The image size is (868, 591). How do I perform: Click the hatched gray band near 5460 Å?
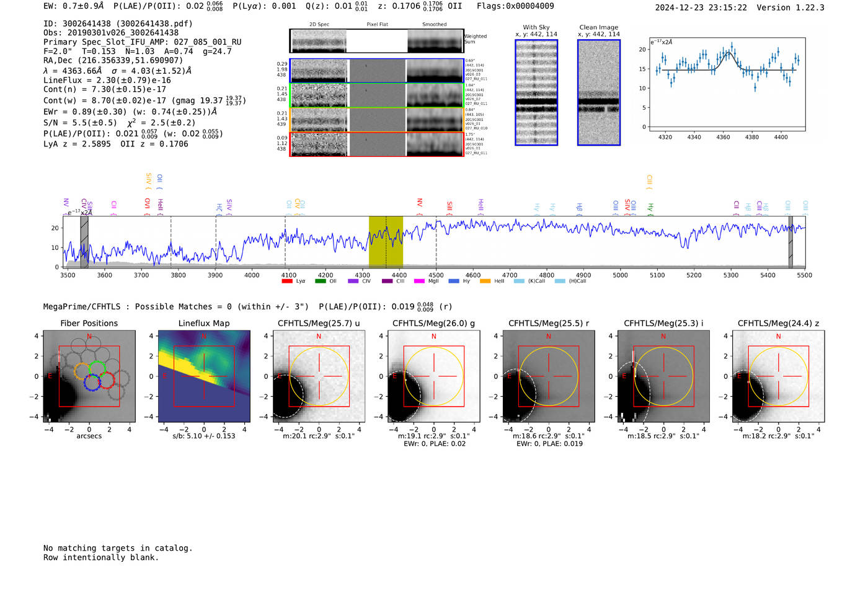pos(790,242)
